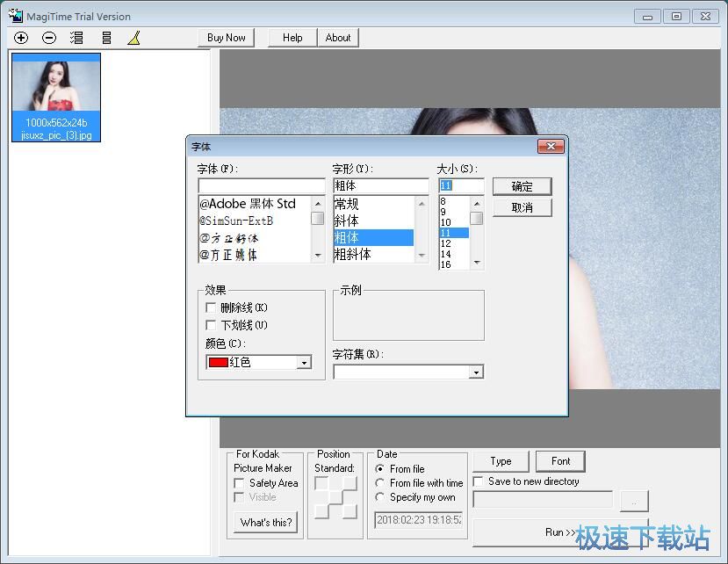Select font size 9
The height and width of the screenshot is (564, 728).
(x=454, y=212)
